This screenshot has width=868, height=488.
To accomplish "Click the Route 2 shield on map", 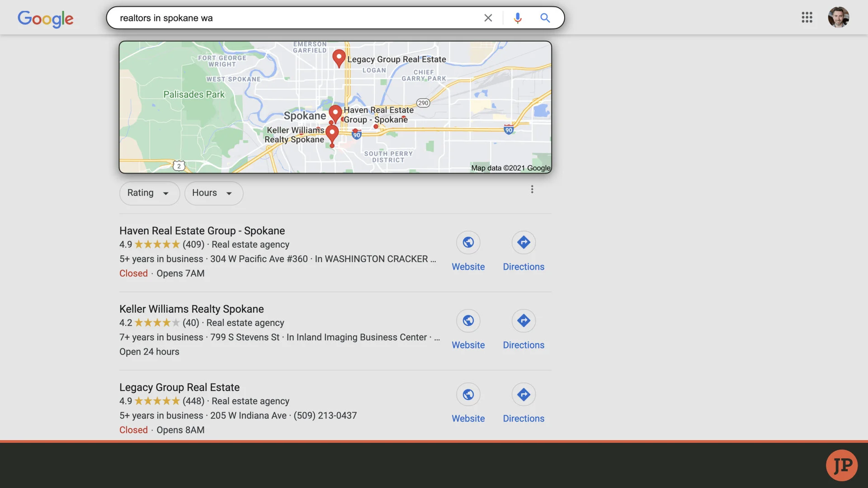I will 179,166.
